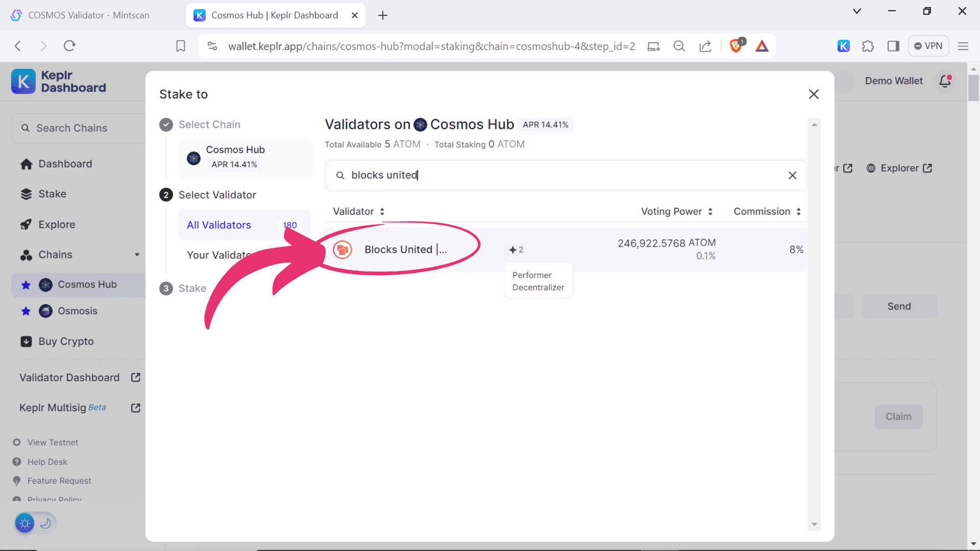
Task: Click the validator search magnifier icon
Action: [340, 176]
